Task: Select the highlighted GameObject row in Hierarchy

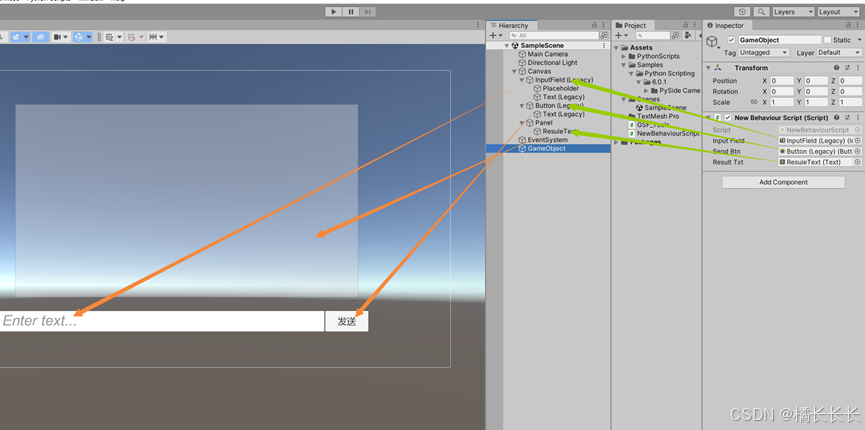Action: [x=548, y=148]
